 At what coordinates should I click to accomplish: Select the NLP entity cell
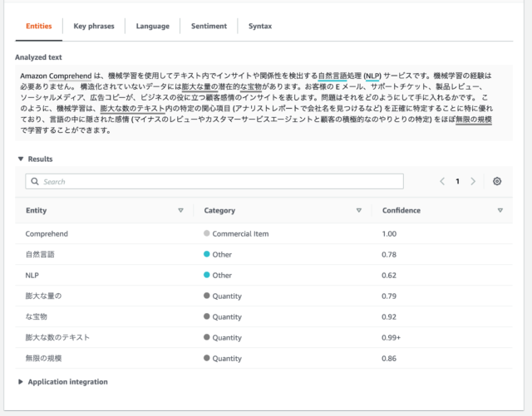32,276
